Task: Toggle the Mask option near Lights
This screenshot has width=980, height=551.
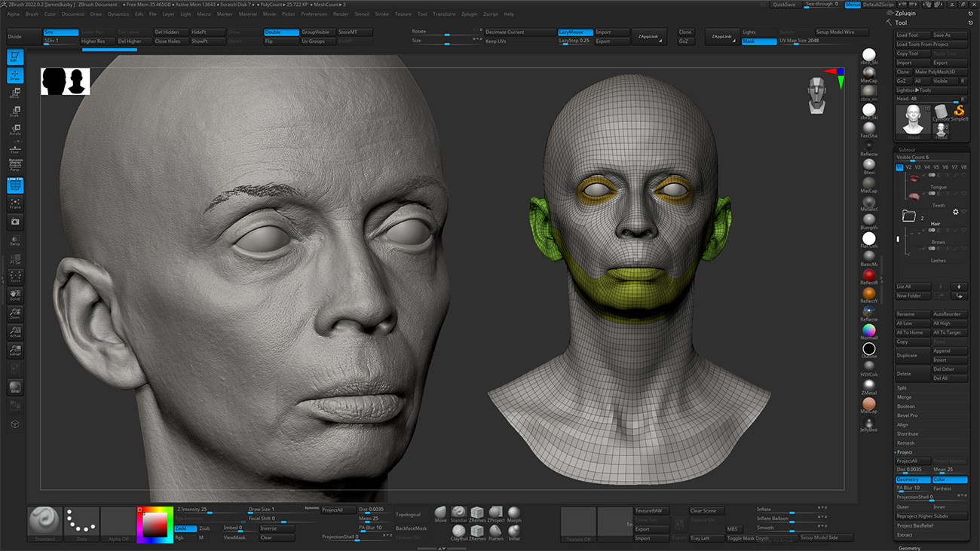Action: tap(758, 41)
